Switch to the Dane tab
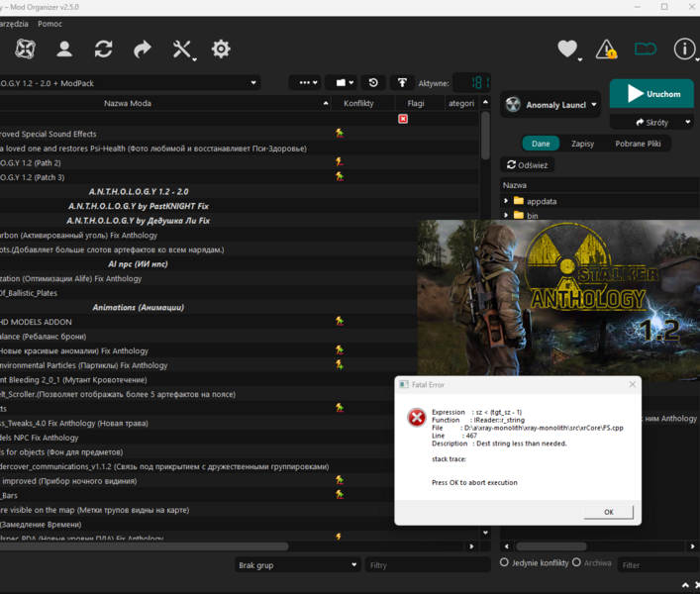Image resolution: width=700 pixels, height=594 pixels. click(541, 144)
